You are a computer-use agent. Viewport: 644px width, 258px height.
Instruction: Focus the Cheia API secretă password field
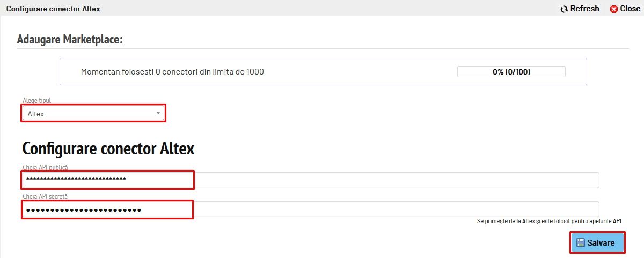[311, 209]
